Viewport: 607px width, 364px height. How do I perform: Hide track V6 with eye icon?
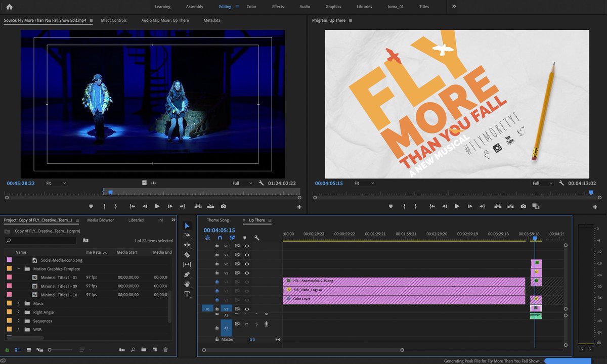[247, 264]
